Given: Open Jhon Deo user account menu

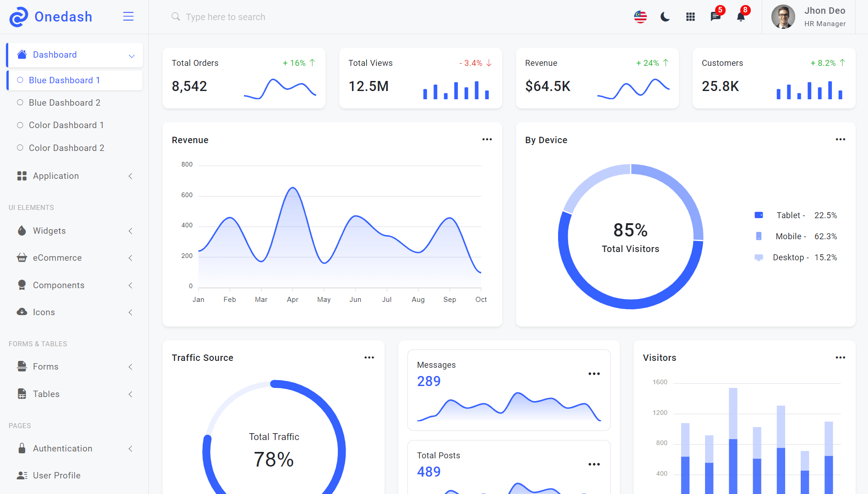Looking at the screenshot, I should point(808,17).
